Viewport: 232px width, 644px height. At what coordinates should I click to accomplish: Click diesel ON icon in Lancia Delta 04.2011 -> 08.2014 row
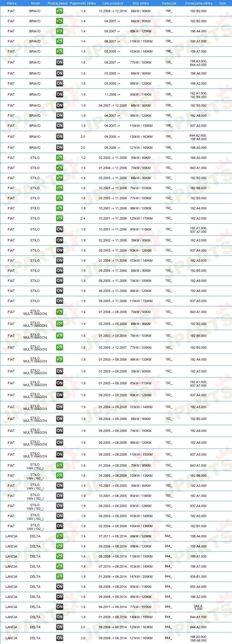pyautogui.click(x=60, y=607)
